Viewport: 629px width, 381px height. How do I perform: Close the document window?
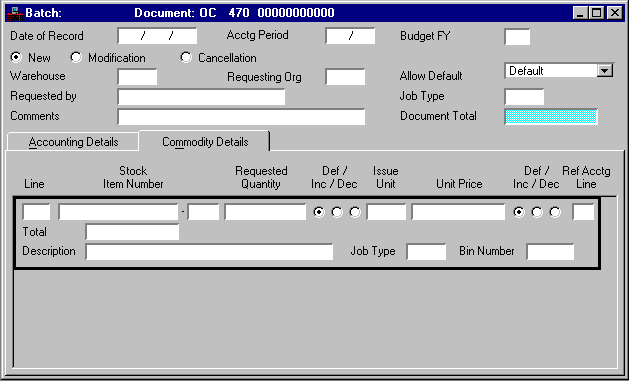(x=615, y=13)
